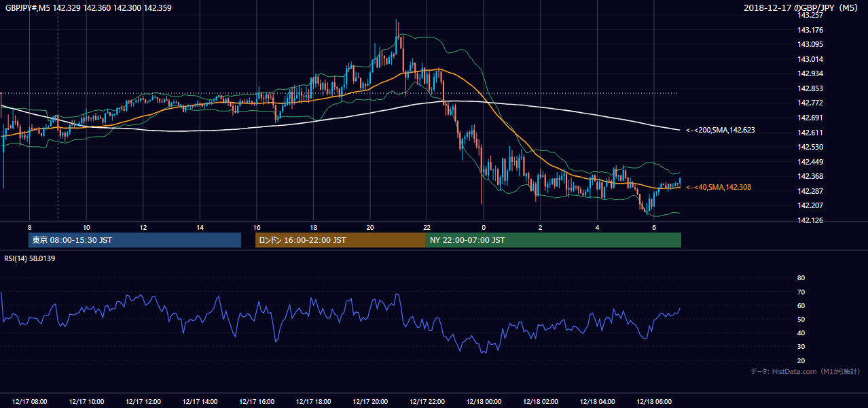
Task: Click the 12/18 02:00 time label
Action: click(x=540, y=402)
